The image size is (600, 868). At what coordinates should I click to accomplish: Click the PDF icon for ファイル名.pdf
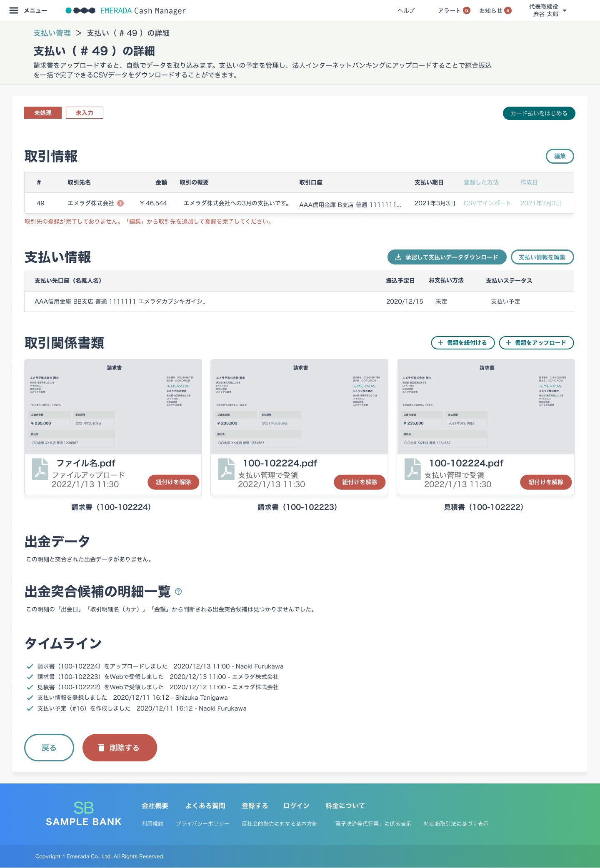tap(40, 469)
